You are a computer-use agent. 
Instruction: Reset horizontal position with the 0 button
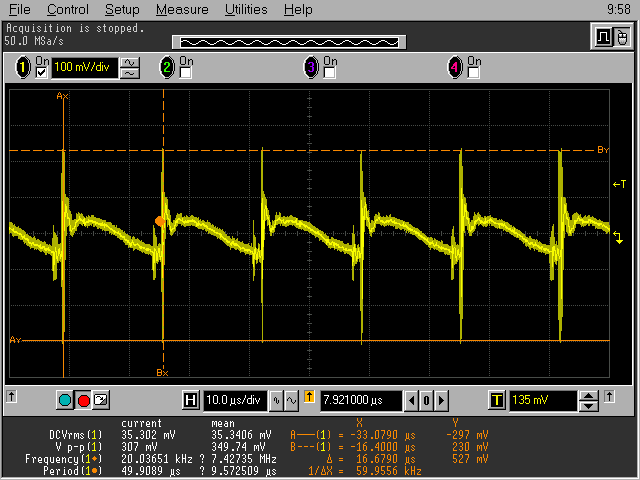426,400
